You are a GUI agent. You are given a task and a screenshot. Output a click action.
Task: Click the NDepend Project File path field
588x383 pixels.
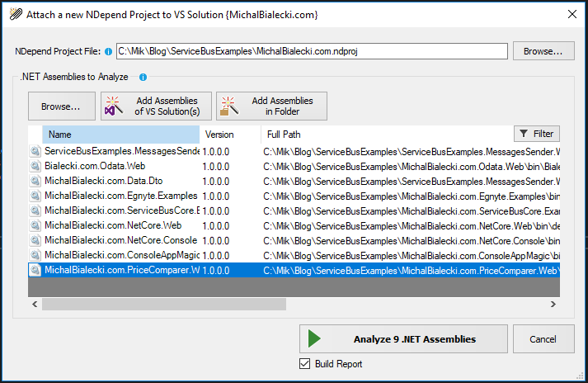pos(312,51)
